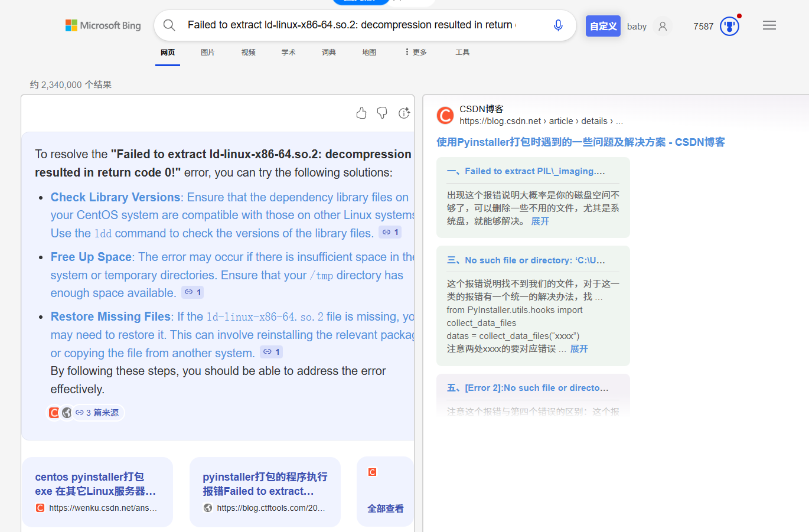Dislike the answer with thumbs down
Viewport: 809px width, 532px height.
[x=382, y=113]
